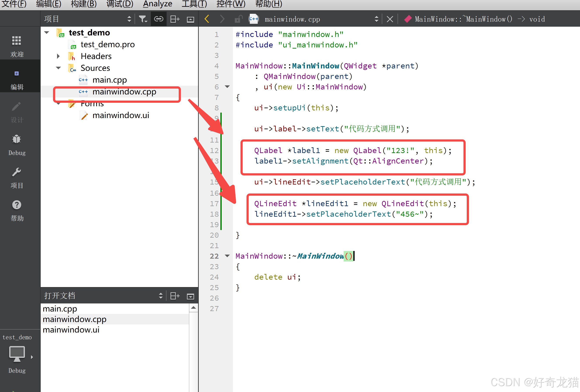
Task: Click the filter tree funnel icon
Action: pyautogui.click(x=143, y=19)
